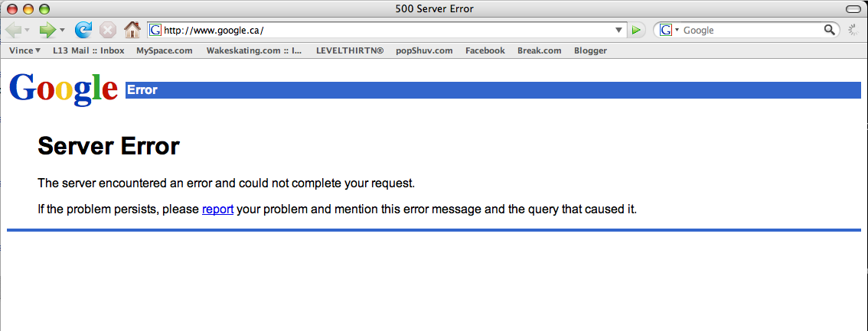Open the L13 Mail :: Inbox bookmark
868x331 pixels.
(88, 50)
